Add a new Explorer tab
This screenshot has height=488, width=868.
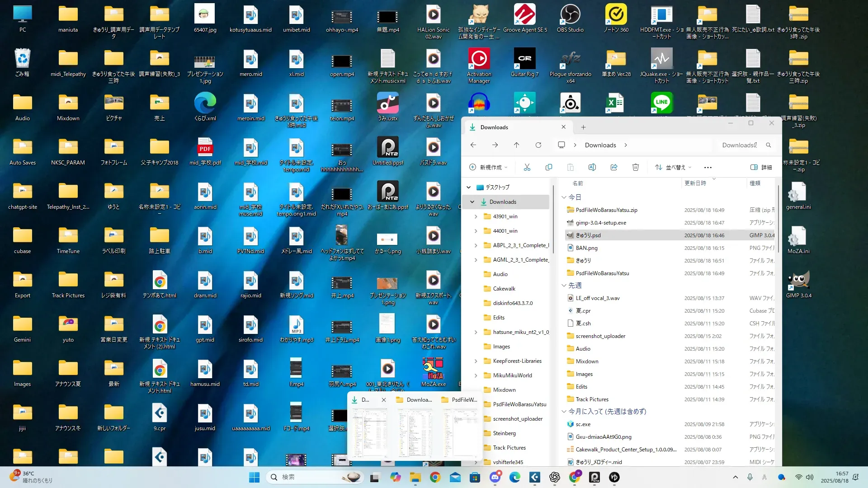point(584,127)
